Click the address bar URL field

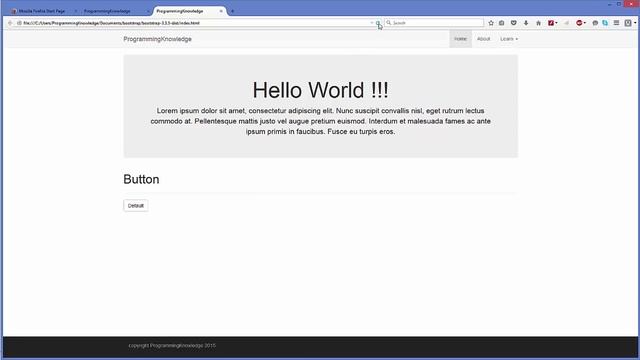196,23
